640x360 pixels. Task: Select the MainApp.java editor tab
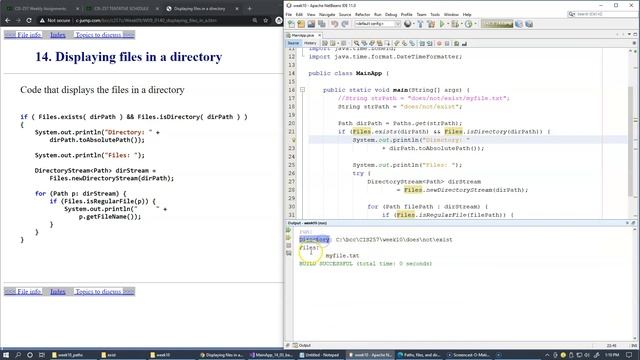tap(302, 36)
